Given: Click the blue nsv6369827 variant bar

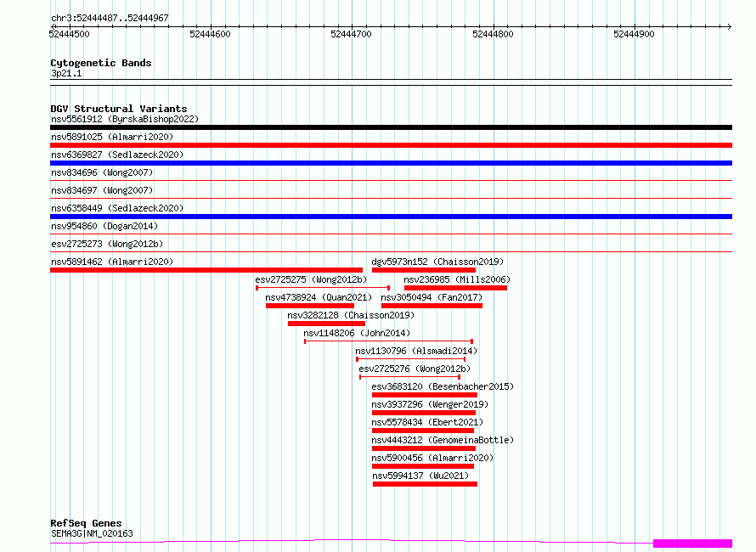Looking at the screenshot, I should tap(391, 163).
